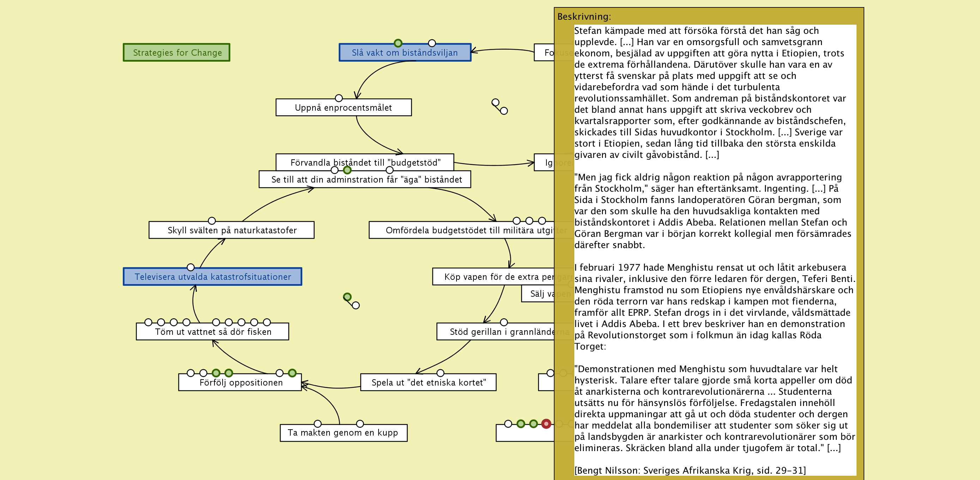This screenshot has width=980, height=480.
Task: Click floating green marker inside the loop
Action: point(347,297)
